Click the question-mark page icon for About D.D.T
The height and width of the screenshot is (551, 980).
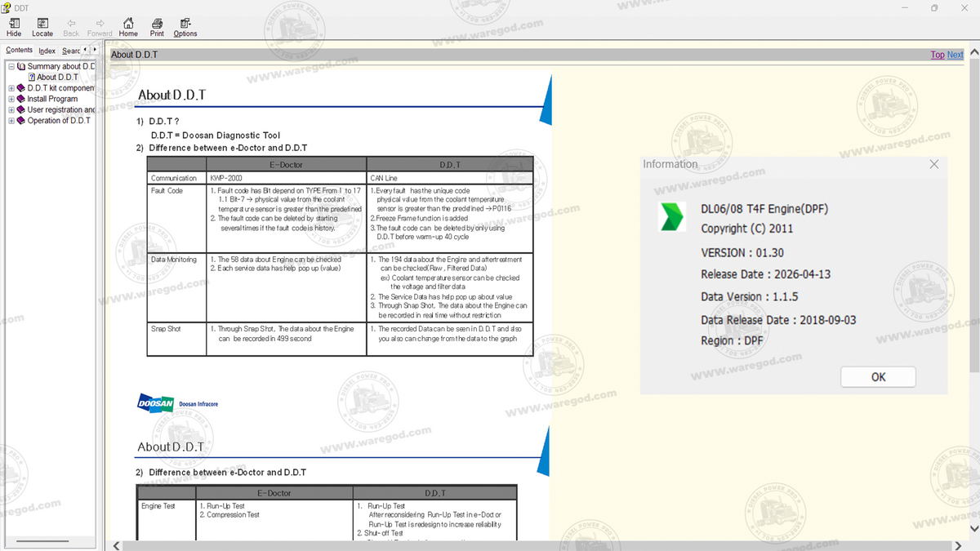[x=32, y=78]
